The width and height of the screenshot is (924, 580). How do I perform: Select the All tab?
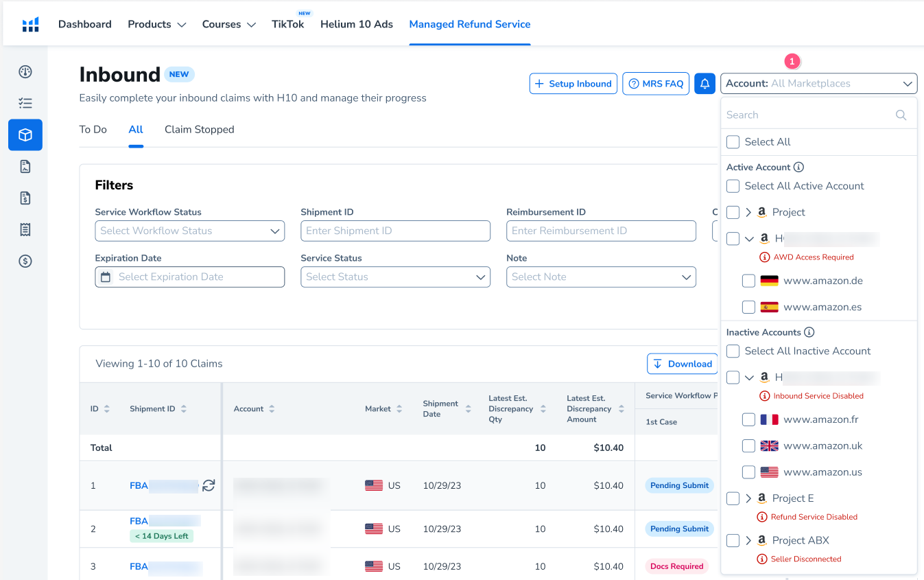136,130
